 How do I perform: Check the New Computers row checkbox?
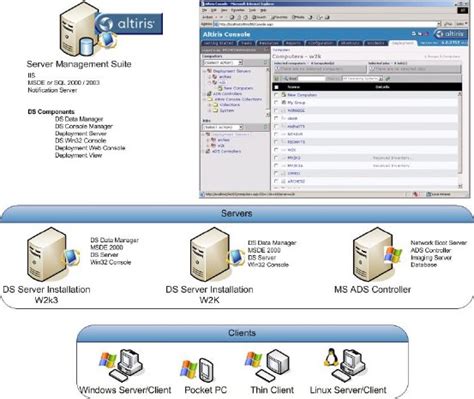(276, 95)
